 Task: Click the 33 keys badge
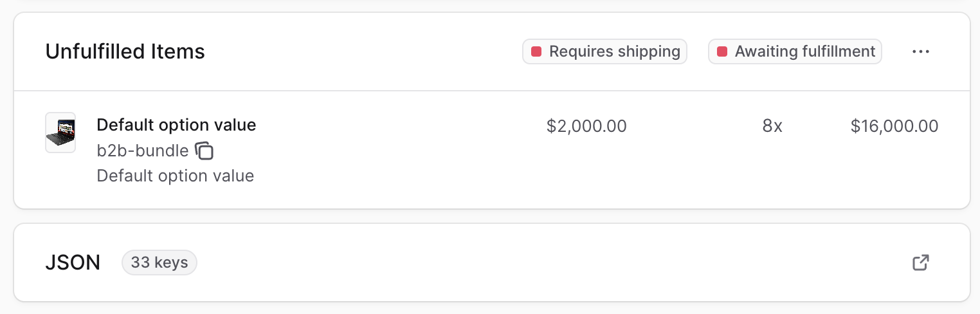click(x=159, y=263)
